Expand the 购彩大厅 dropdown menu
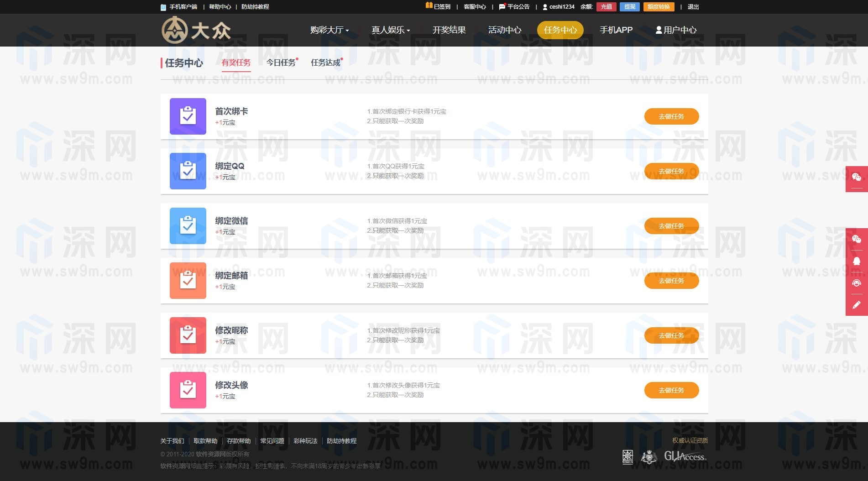 coord(329,30)
